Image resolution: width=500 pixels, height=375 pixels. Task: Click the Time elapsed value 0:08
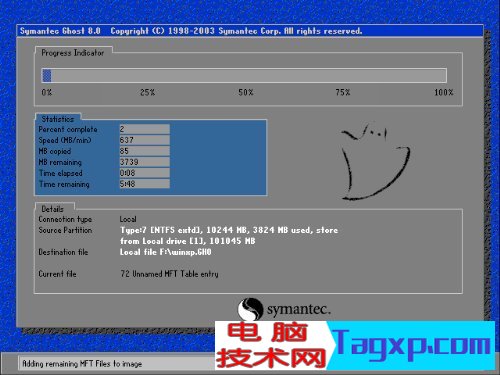144,173
